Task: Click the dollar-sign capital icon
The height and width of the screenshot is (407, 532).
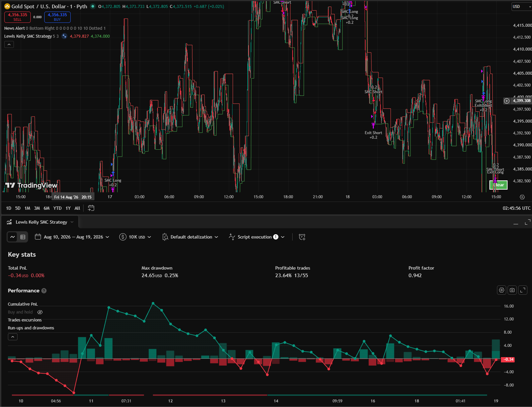Action: coord(123,237)
